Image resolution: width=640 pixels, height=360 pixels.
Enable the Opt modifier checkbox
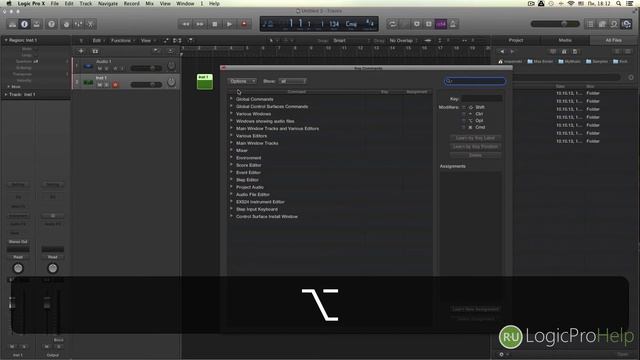pyautogui.click(x=464, y=120)
